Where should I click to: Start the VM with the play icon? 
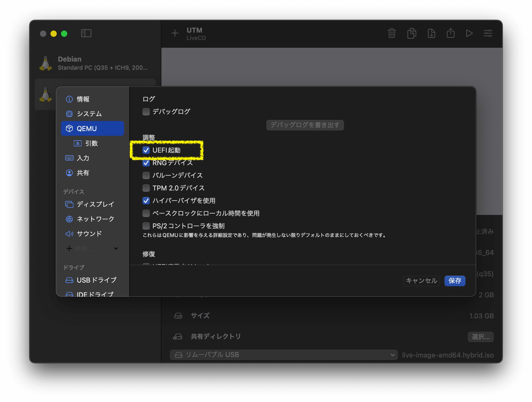tap(469, 33)
